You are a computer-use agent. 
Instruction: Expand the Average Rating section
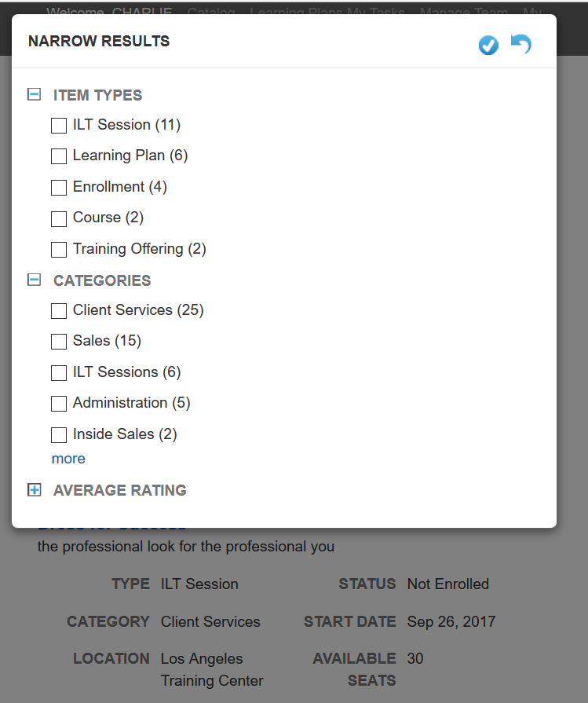[x=34, y=490]
